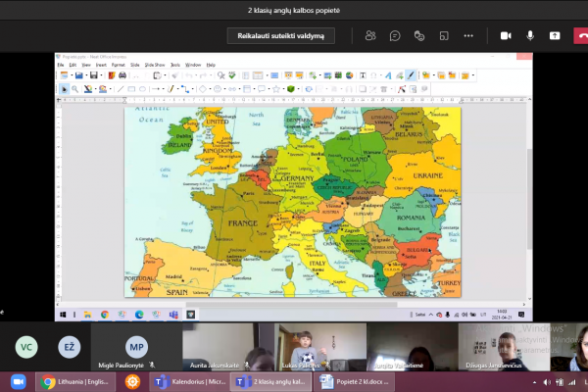
Task: Toggle the Show Draw Functions pencil
Action: pos(411,75)
